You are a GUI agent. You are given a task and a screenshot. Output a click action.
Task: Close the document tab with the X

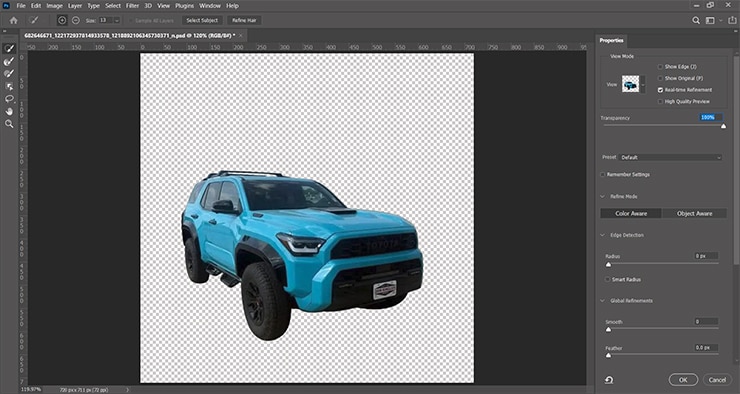pyautogui.click(x=241, y=35)
